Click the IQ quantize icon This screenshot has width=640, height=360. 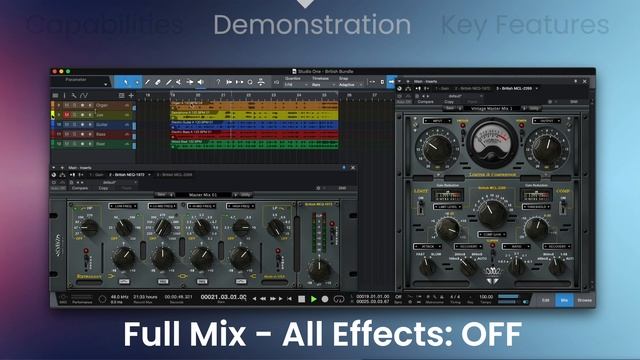276,82
